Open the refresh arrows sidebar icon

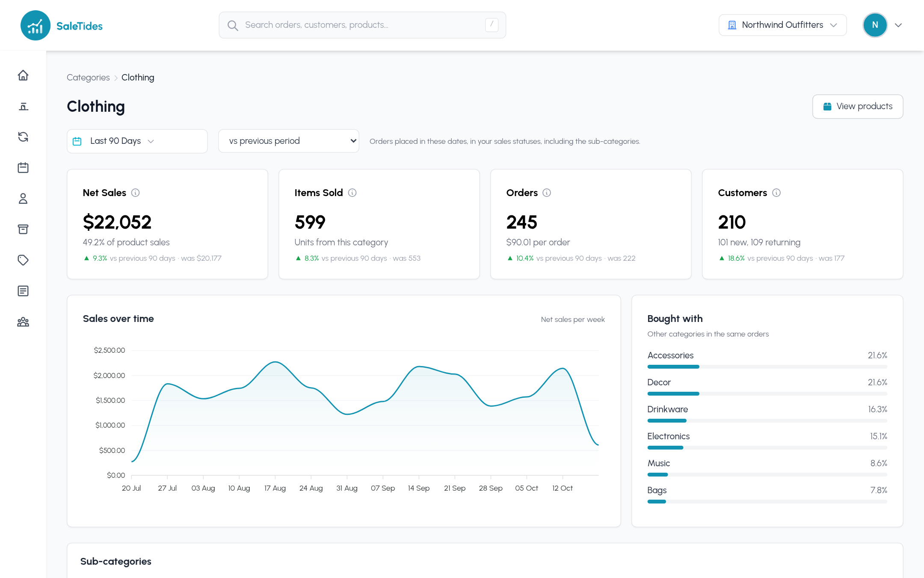click(x=23, y=137)
